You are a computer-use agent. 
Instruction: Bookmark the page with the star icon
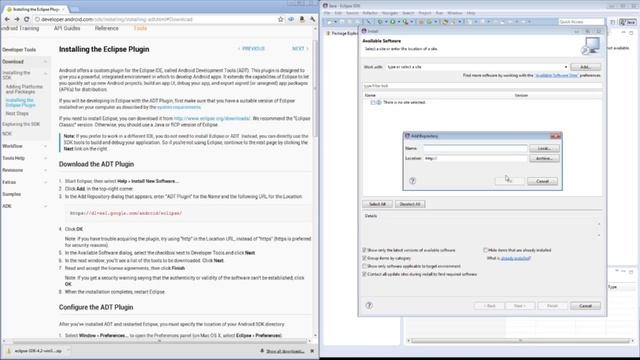(280, 19)
